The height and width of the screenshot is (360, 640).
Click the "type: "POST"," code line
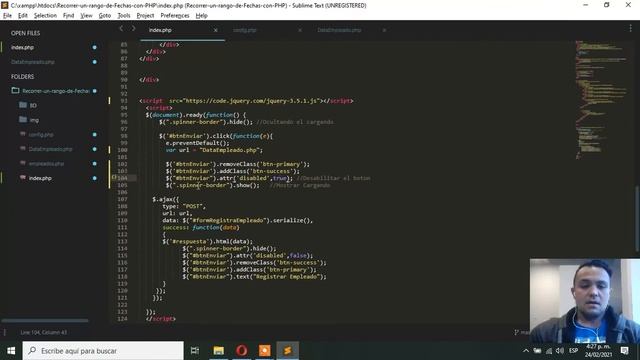pos(184,207)
